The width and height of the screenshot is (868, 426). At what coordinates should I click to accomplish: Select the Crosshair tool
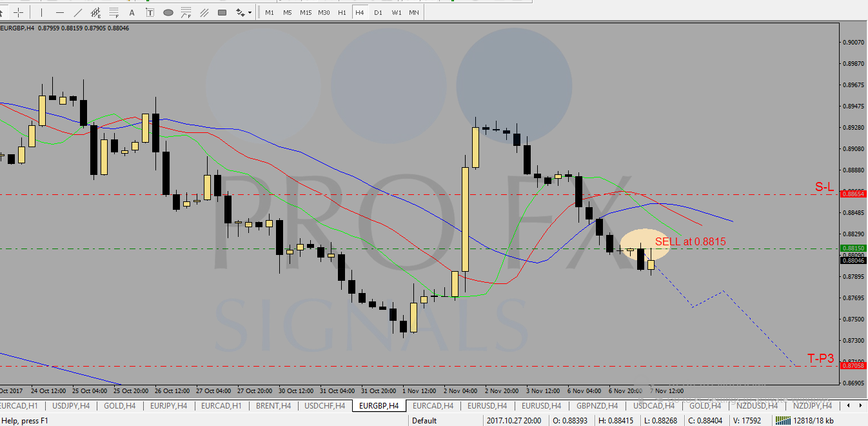click(x=18, y=12)
